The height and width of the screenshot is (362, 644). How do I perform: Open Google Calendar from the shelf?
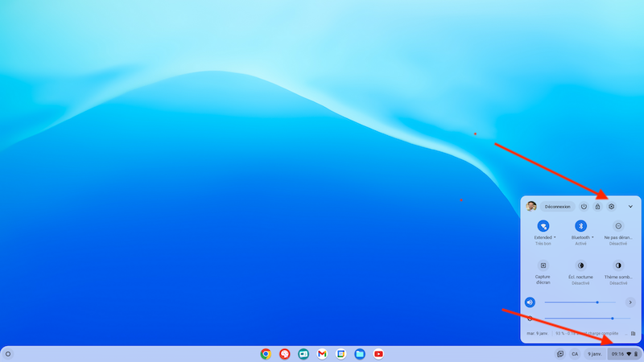click(x=341, y=354)
